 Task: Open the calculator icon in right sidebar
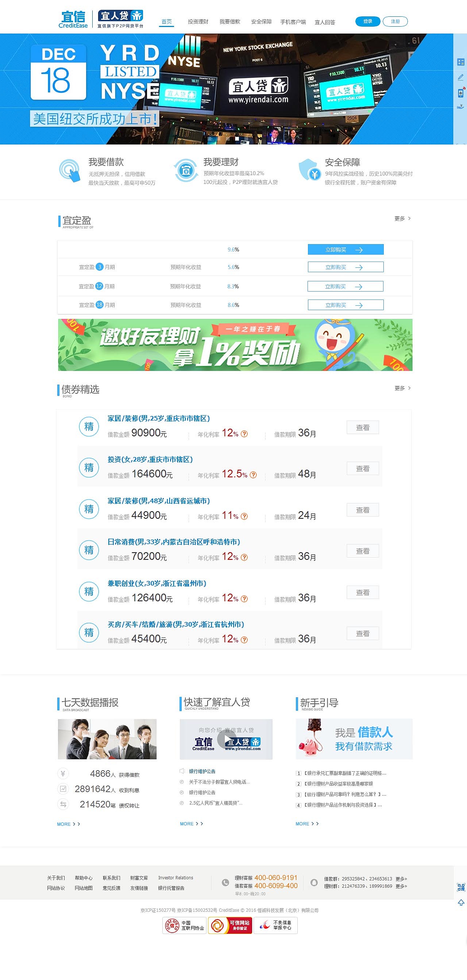click(x=460, y=62)
